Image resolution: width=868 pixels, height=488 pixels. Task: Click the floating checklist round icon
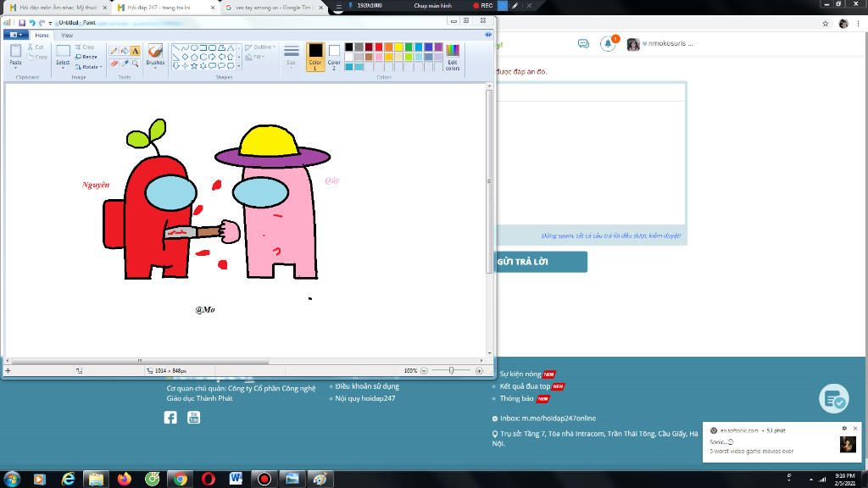834,398
